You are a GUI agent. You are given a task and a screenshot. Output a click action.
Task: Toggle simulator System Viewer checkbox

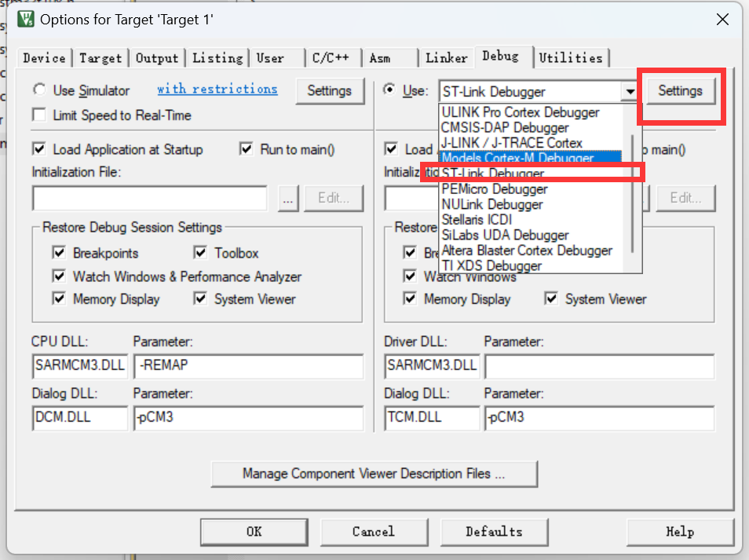tap(200, 298)
